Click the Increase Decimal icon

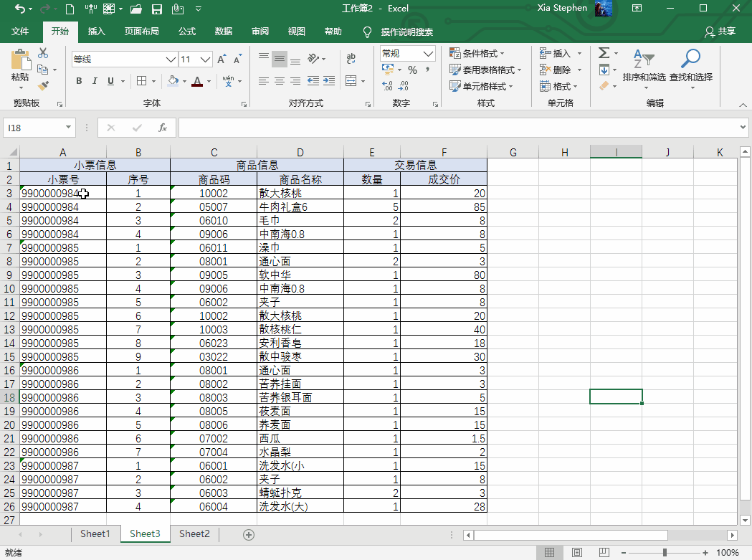pyautogui.click(x=388, y=86)
